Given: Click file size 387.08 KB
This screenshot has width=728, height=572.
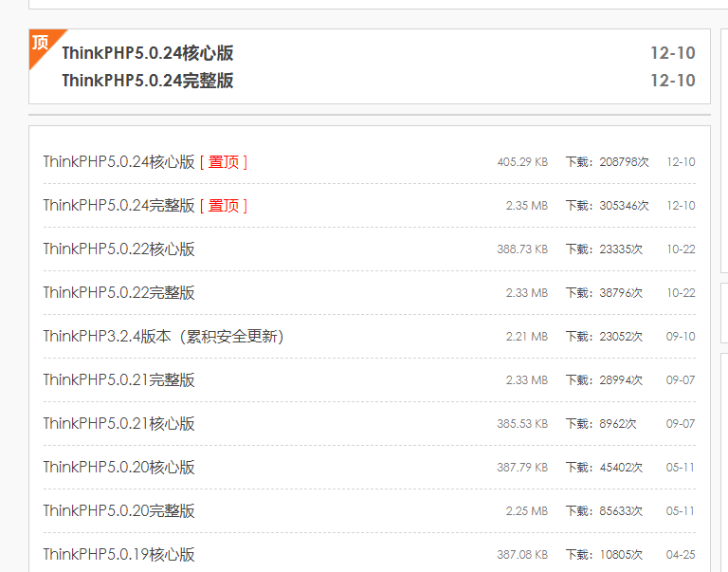Looking at the screenshot, I should tap(522, 555).
